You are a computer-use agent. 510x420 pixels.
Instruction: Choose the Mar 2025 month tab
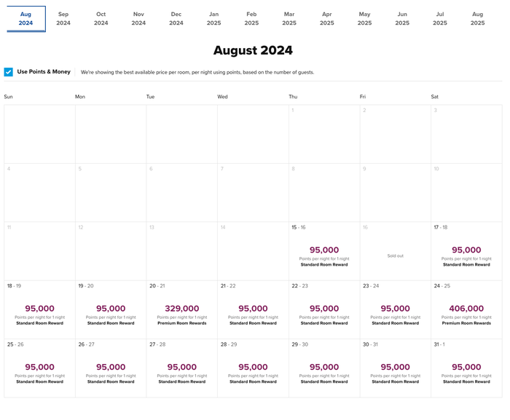[x=289, y=18]
